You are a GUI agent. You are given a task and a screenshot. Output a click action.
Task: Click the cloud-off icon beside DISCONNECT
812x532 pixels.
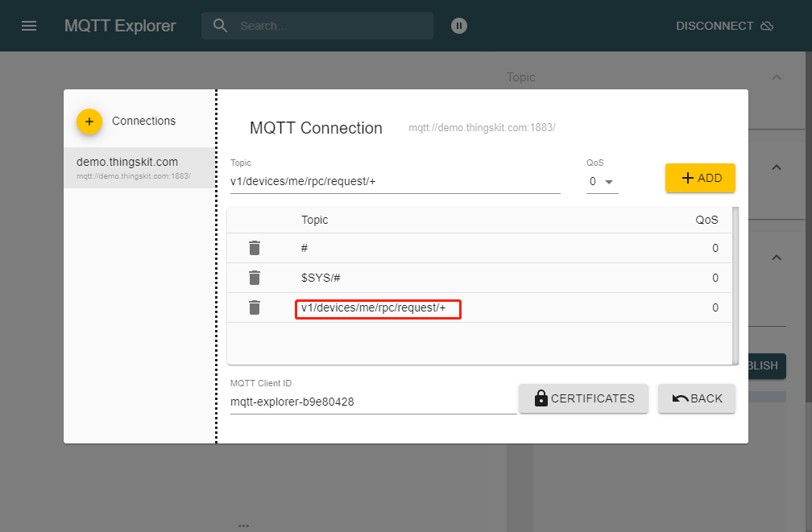[767, 26]
